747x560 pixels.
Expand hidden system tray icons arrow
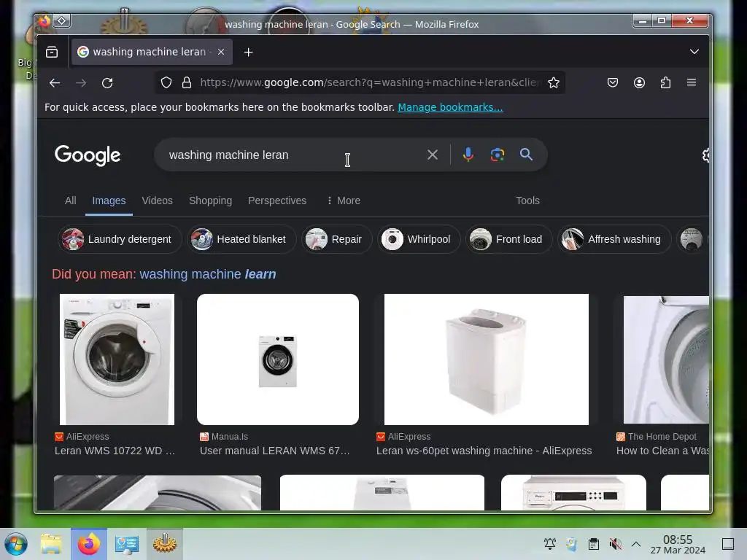(636, 543)
